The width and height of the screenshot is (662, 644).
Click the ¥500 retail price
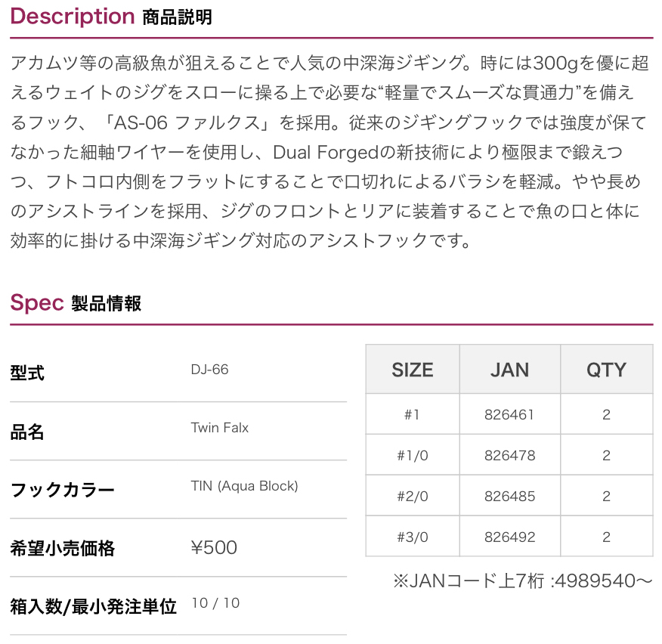pos(214,547)
